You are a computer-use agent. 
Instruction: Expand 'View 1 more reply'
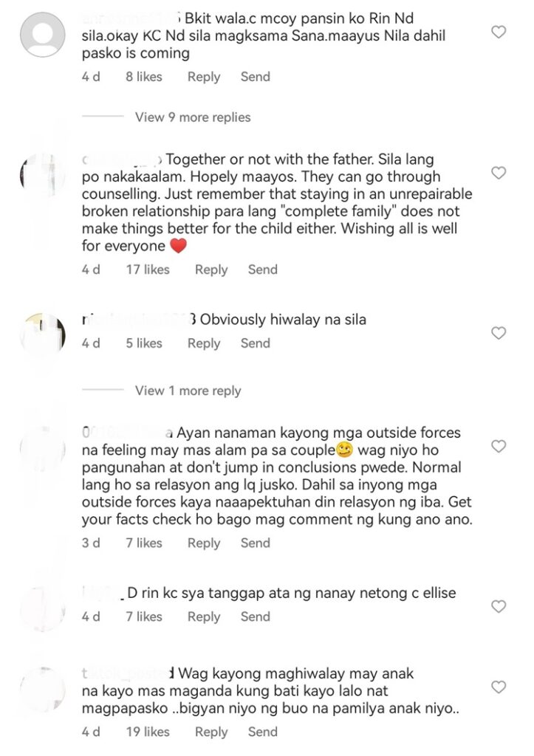pos(188,391)
